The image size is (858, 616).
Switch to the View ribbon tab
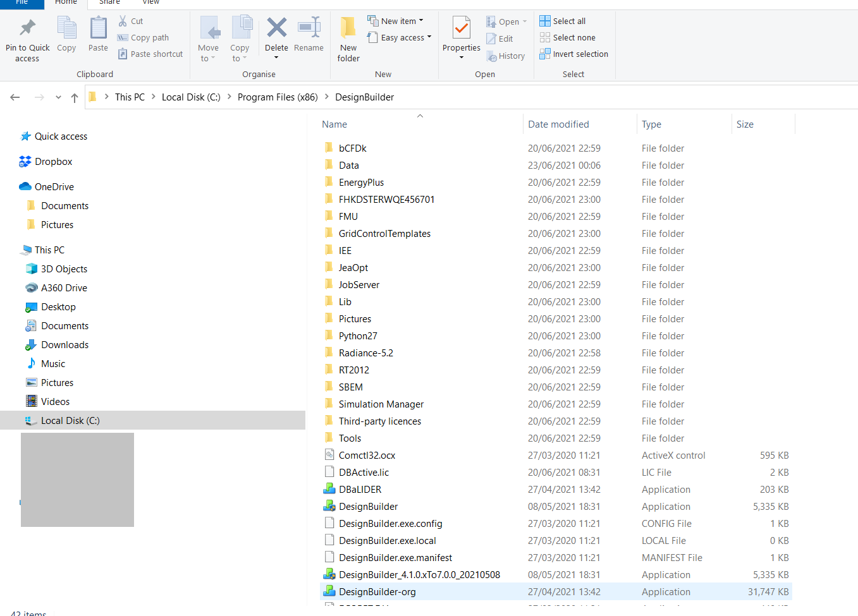[151, 3]
